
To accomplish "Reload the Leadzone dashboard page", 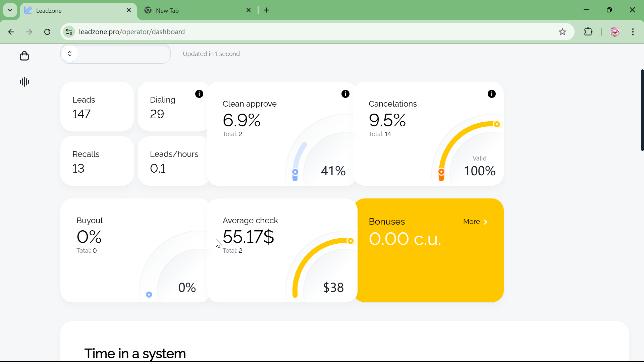I will [48, 32].
